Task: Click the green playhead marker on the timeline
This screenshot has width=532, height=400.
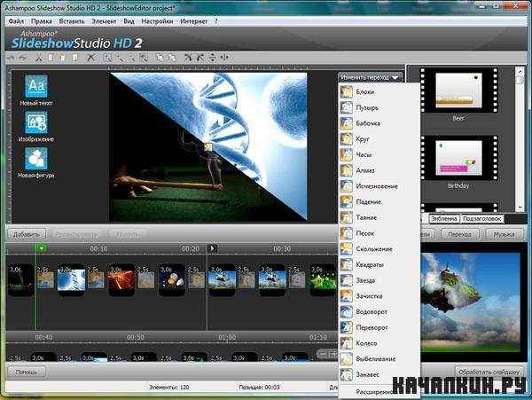Action: pos(41,248)
